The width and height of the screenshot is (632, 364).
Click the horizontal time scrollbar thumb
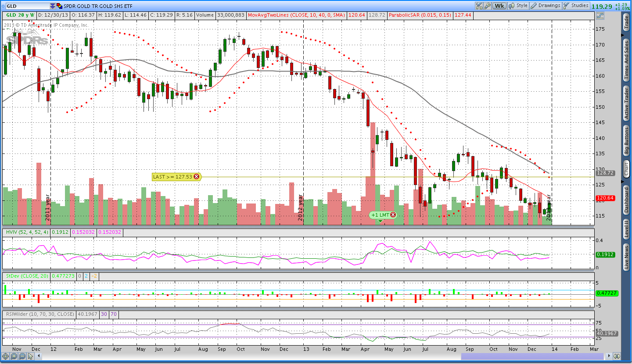coord(532,356)
